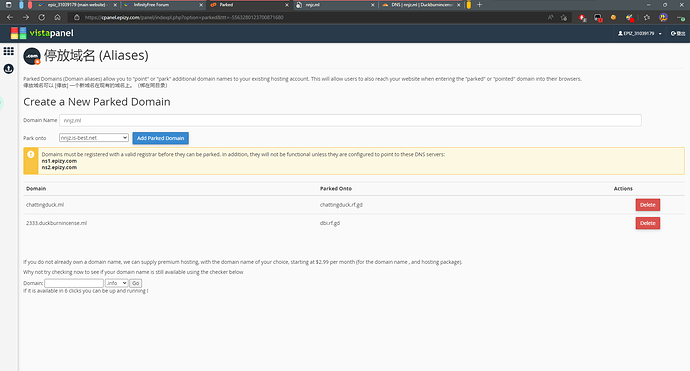This screenshot has width=690, height=371.
Task: Go forward in browser history
Action: pos(26,17)
